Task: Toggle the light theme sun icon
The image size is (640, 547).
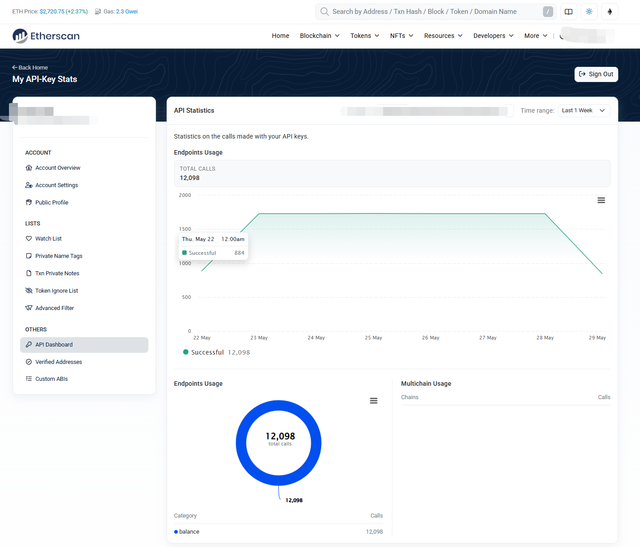Action: 589,11
